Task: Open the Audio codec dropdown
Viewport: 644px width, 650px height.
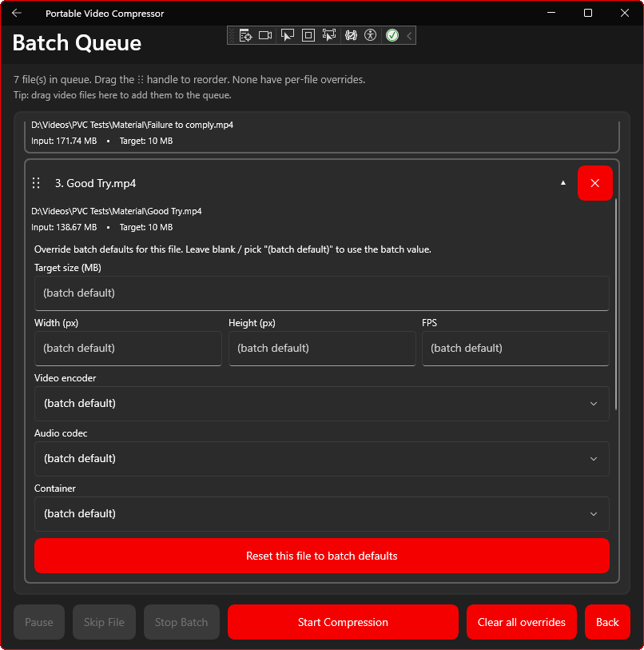Action: 321,459
